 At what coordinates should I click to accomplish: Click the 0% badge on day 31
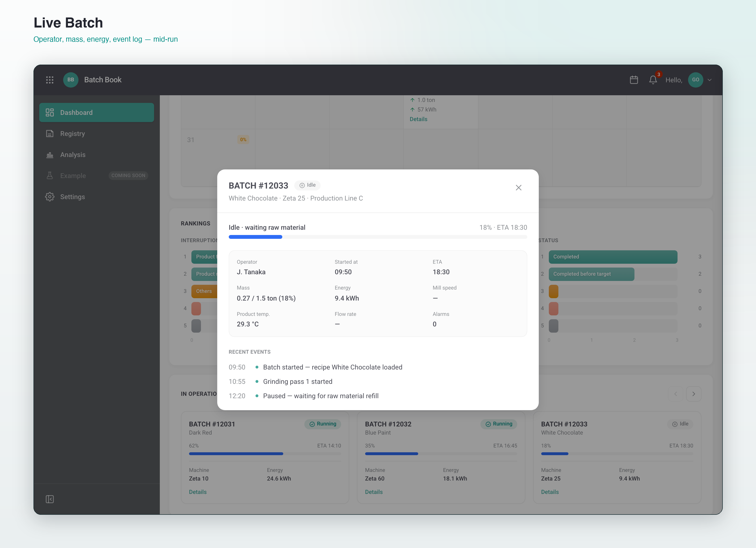(243, 140)
